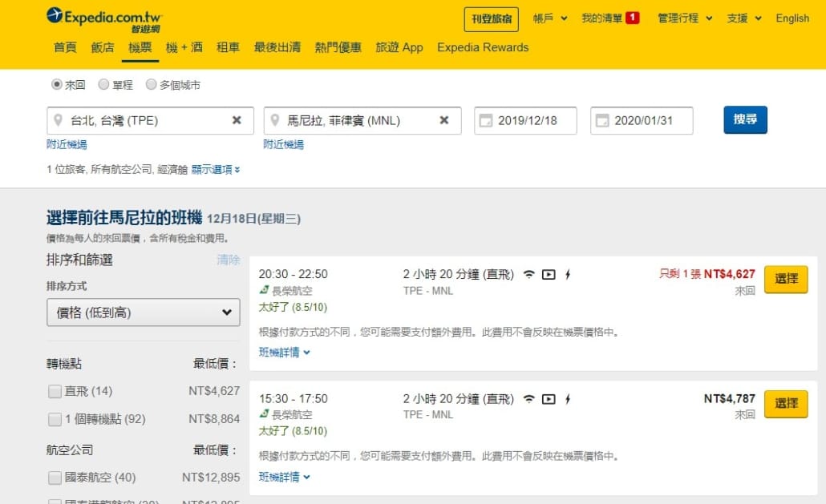Open the 租車 car rental tab

(228, 47)
